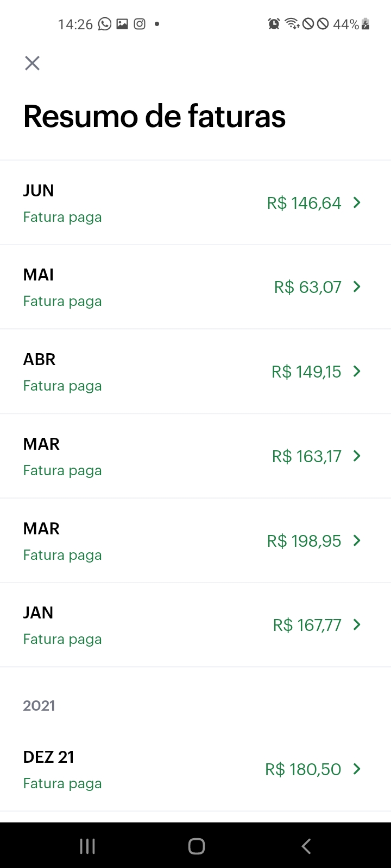Tap the R$ 149,15 amount
Image resolution: width=391 pixels, height=868 pixels.
coord(306,372)
